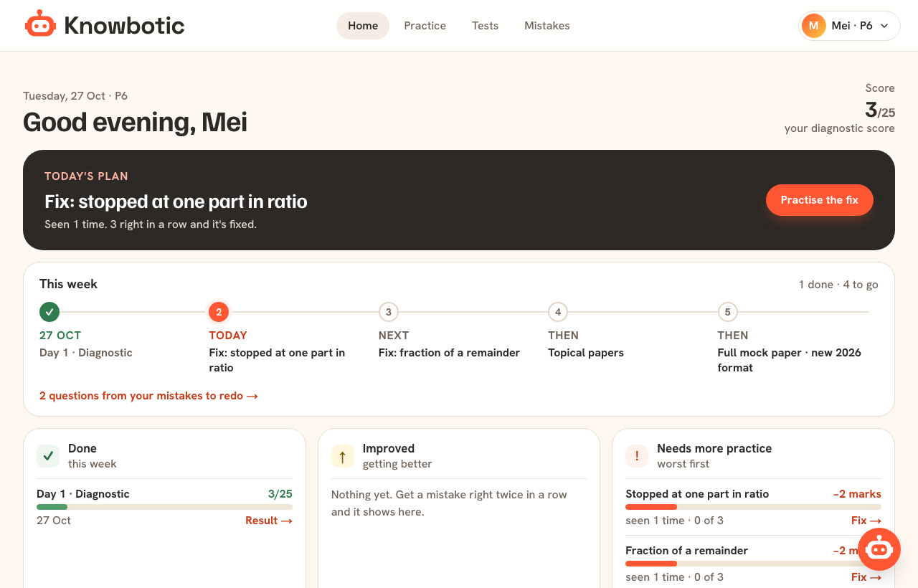The width and height of the screenshot is (918, 588).
Task: Select step 4 Topical papers marker
Action: [558, 312]
